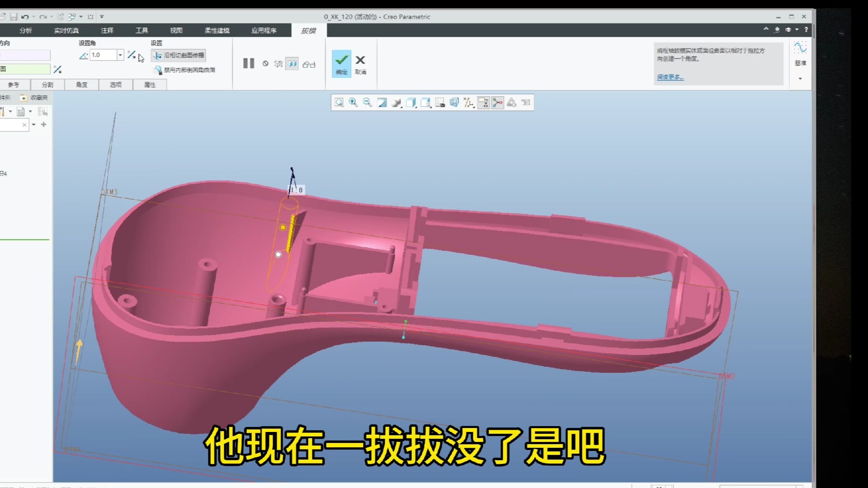
Task: Toggle spin center display icon
Action: coord(497,103)
